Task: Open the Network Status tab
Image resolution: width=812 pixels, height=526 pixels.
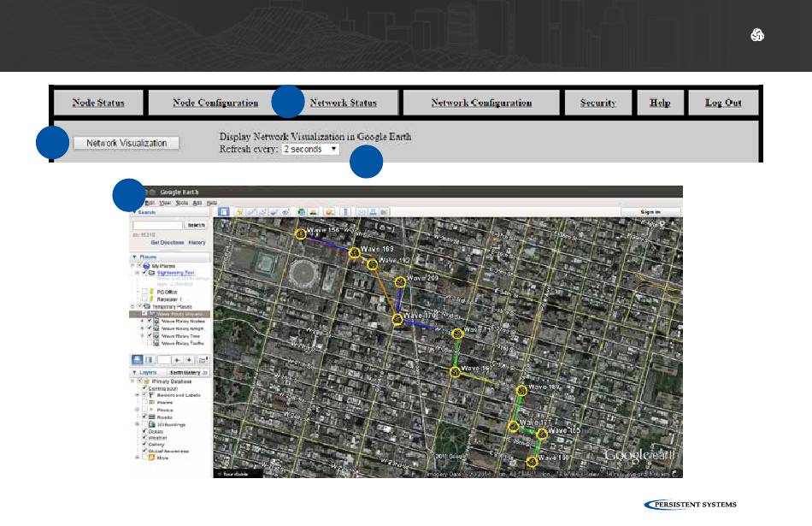Action: [x=343, y=103]
